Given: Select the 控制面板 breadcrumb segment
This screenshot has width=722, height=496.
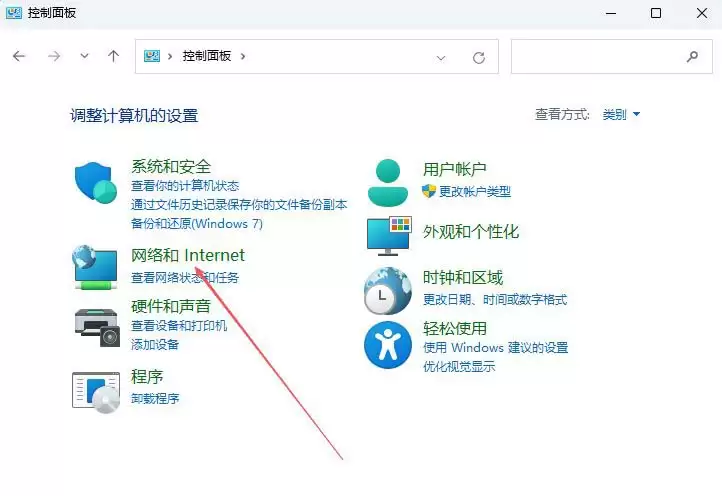Looking at the screenshot, I should coord(207,56).
